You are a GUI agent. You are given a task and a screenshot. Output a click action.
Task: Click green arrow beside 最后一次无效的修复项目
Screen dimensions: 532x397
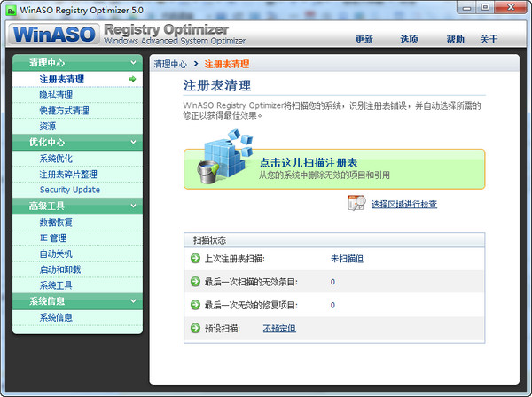[x=195, y=305]
